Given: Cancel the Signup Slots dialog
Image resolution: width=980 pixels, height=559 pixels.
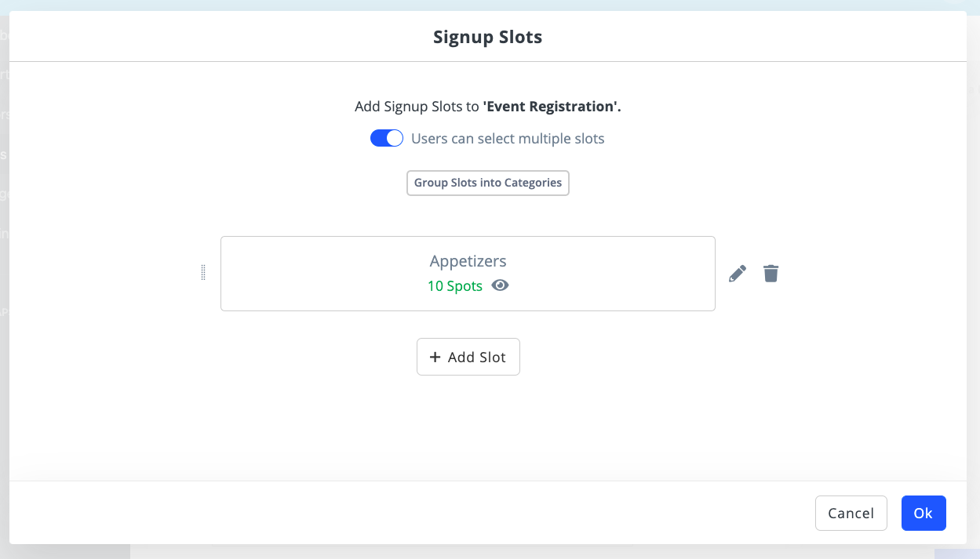Looking at the screenshot, I should click(x=851, y=514).
